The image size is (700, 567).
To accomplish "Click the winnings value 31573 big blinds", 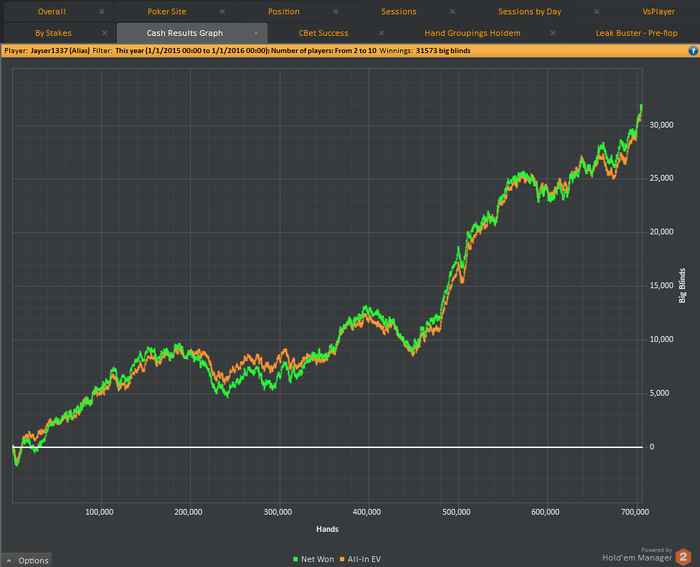I will [x=443, y=50].
